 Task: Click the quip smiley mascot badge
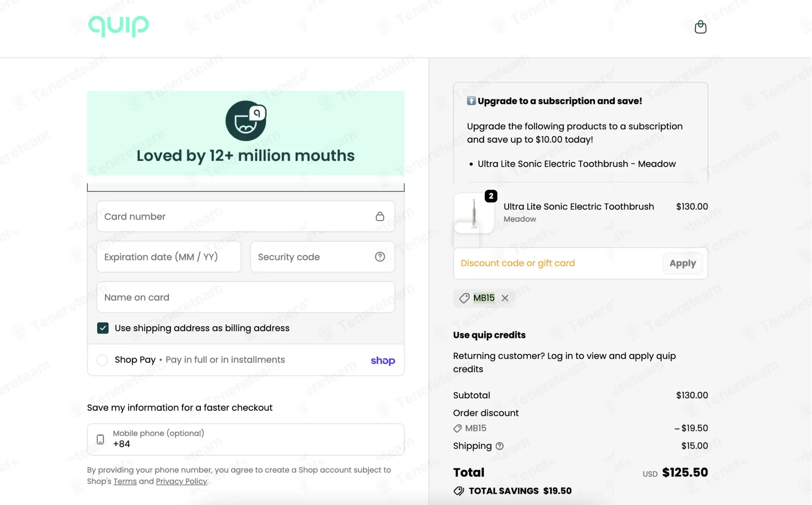click(x=246, y=120)
